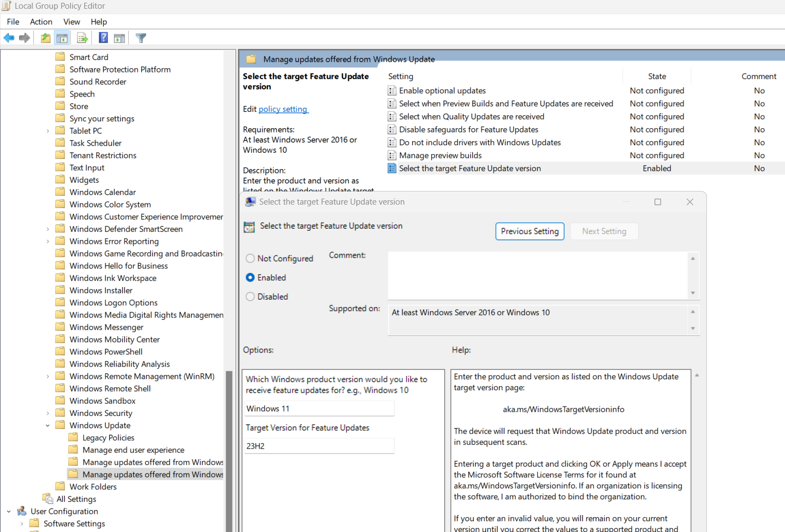Image resolution: width=785 pixels, height=532 pixels.
Task: Expand the Tablet PC tree node
Action: [x=48, y=131]
